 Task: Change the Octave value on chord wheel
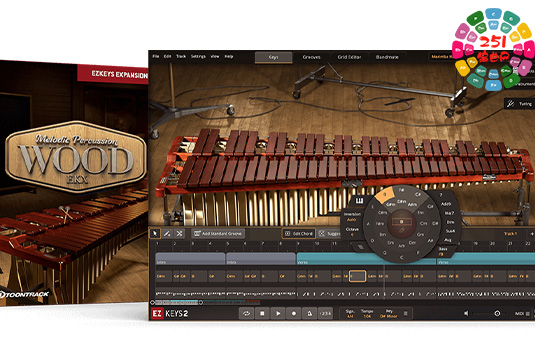(352, 232)
